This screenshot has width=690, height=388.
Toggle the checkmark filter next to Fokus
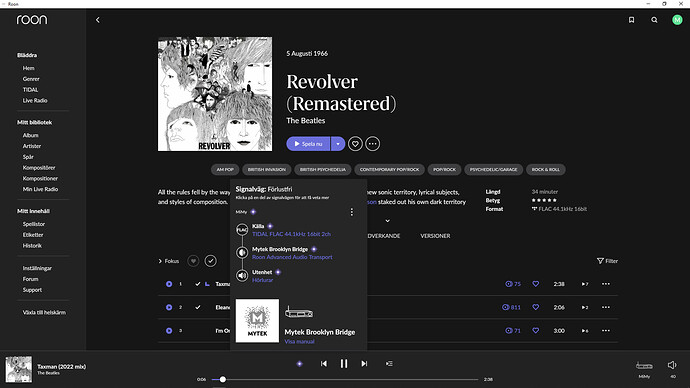point(211,261)
